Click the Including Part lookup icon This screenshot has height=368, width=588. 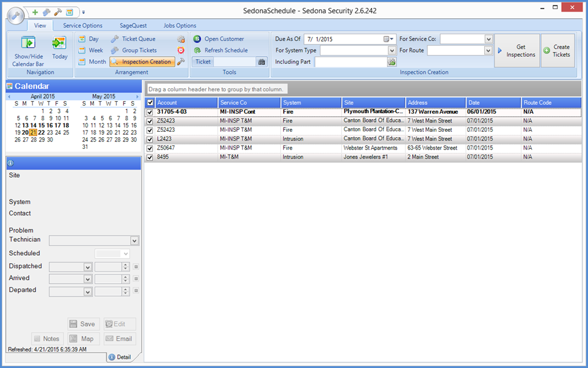(x=392, y=62)
